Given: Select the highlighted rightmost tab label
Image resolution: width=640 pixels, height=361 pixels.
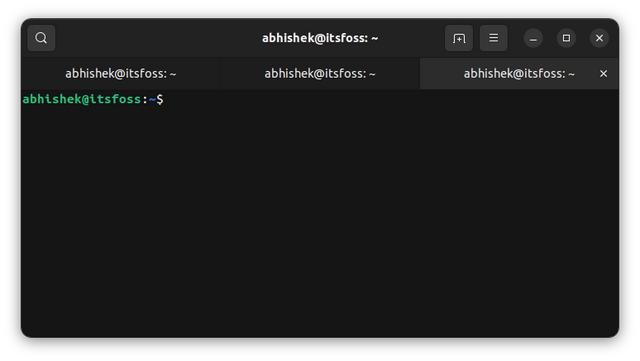Looking at the screenshot, I should point(519,74).
